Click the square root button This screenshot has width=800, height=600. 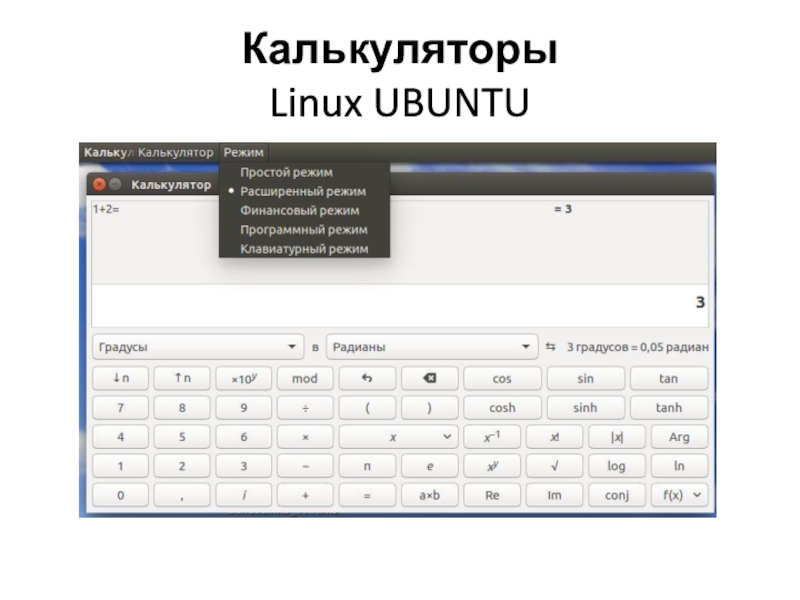tap(554, 466)
